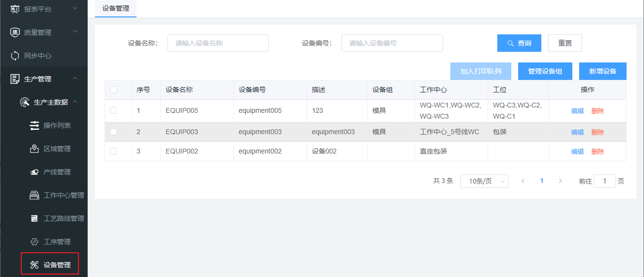Click the 质量管理 shield icon
The width and height of the screenshot is (644, 277).
(x=15, y=32)
